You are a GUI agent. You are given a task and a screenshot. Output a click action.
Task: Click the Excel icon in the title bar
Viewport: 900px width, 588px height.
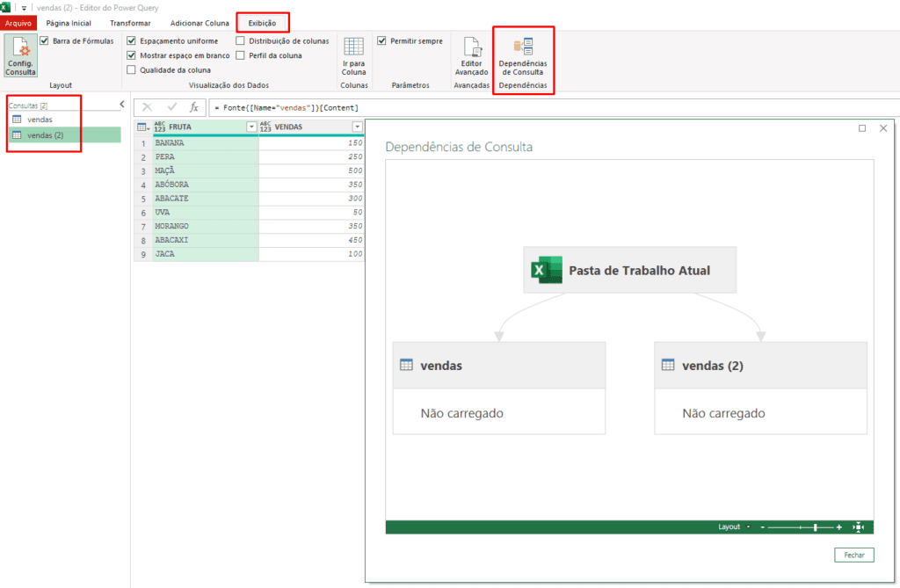[x=5, y=7]
